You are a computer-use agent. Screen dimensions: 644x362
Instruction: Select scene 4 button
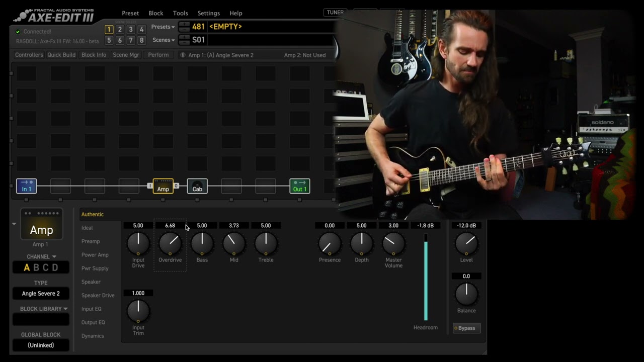tap(141, 30)
